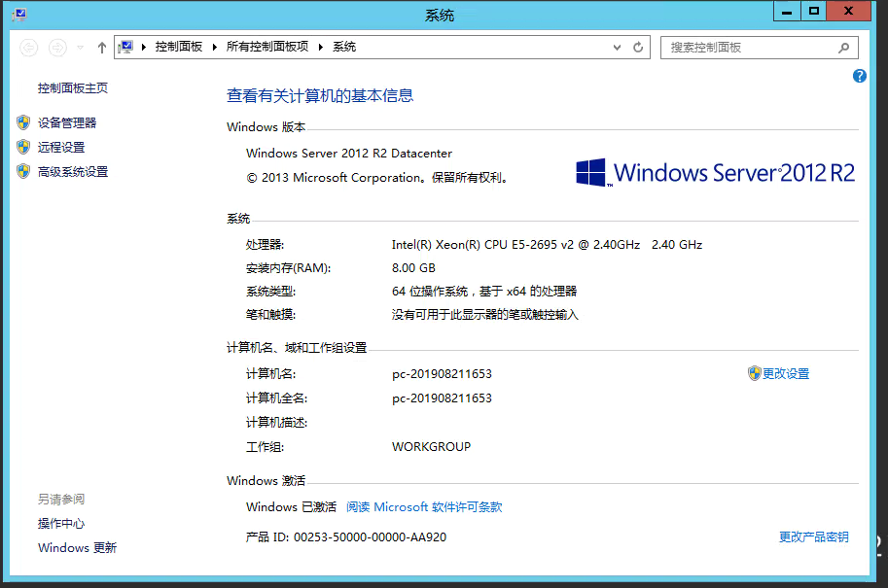
Task: Click the computer icon in the address bar
Action: (125, 47)
